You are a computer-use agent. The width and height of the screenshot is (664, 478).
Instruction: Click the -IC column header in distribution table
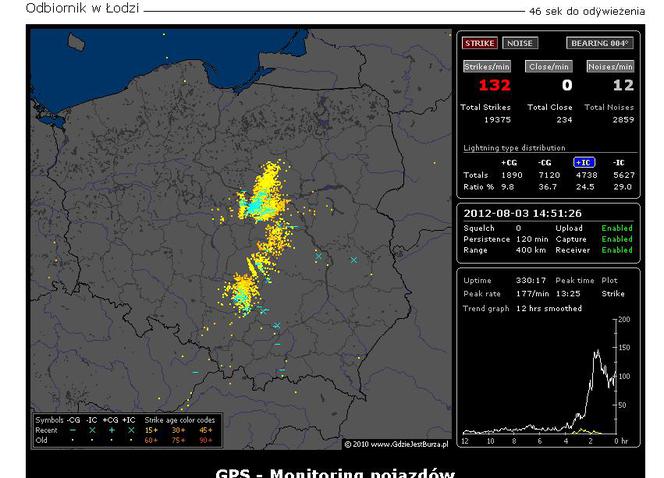tap(619, 163)
